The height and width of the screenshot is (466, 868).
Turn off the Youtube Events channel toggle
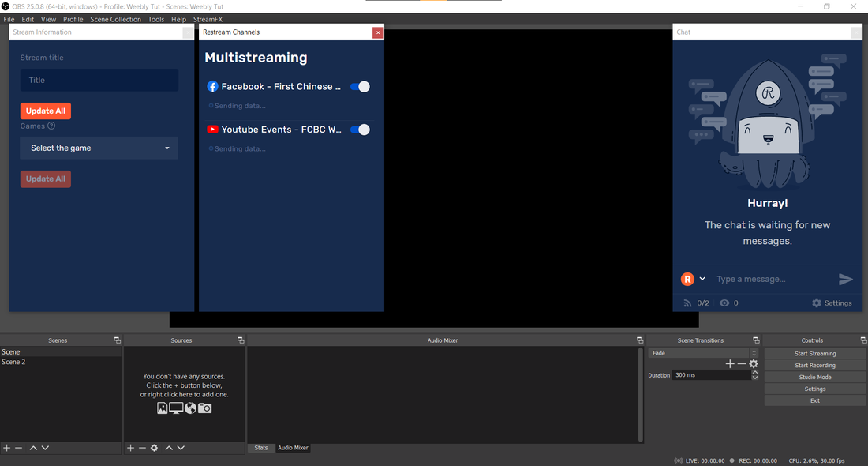pyautogui.click(x=360, y=130)
